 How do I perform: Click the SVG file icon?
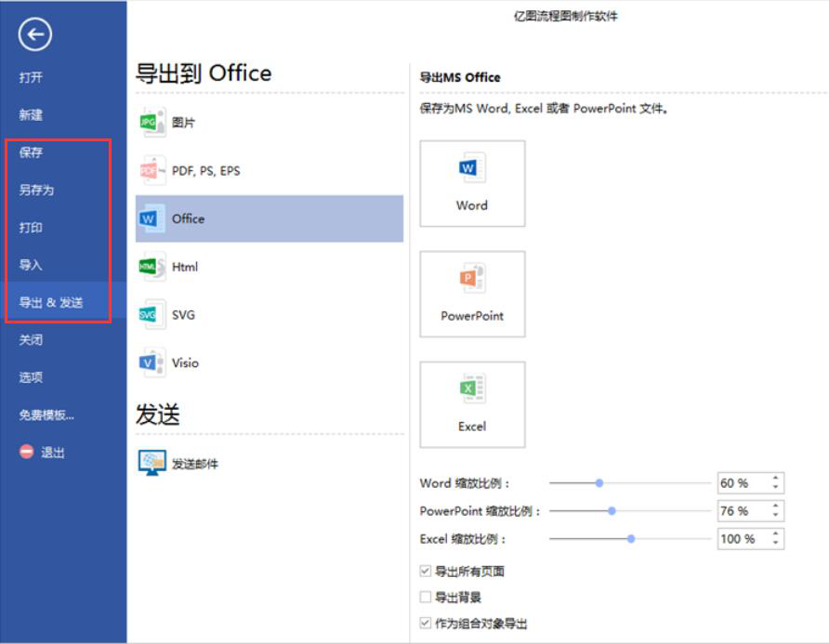(x=152, y=315)
